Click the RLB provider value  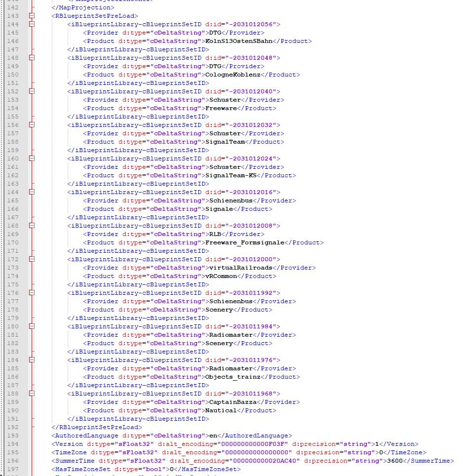[215, 234]
